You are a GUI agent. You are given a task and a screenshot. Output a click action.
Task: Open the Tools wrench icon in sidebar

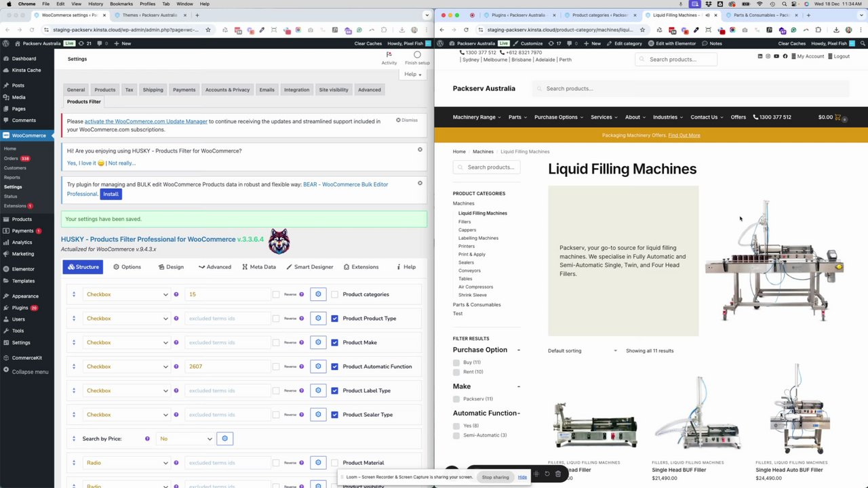point(6,331)
